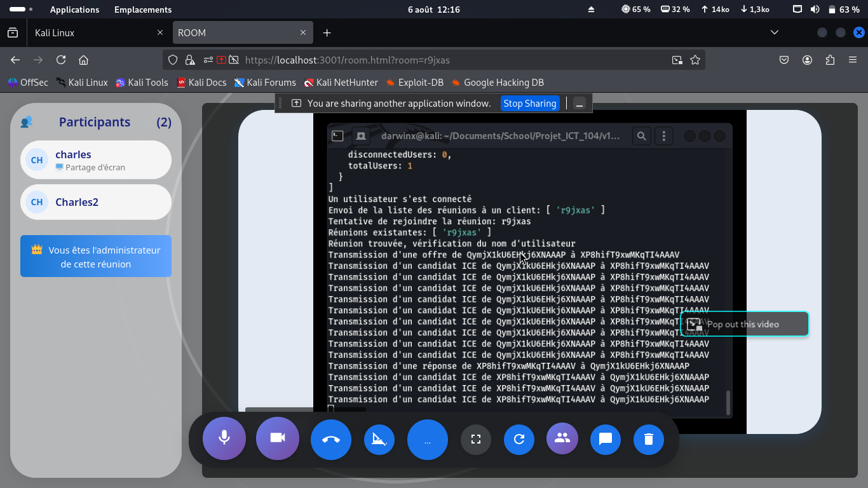
Task: Open the browser hamburger application menu
Action: click(852, 60)
